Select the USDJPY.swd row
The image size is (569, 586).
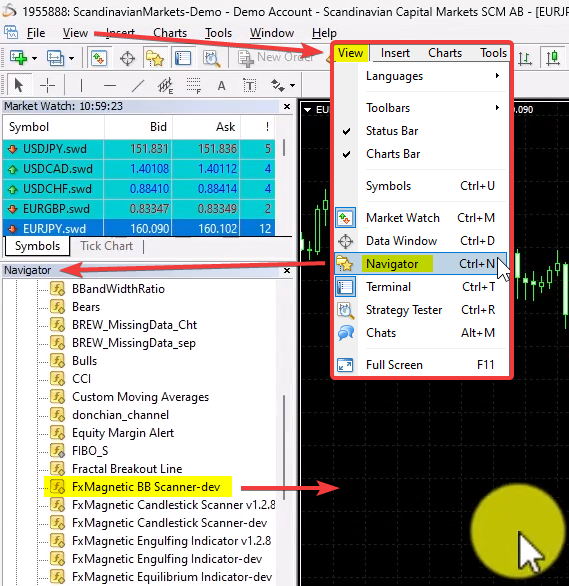click(139, 149)
